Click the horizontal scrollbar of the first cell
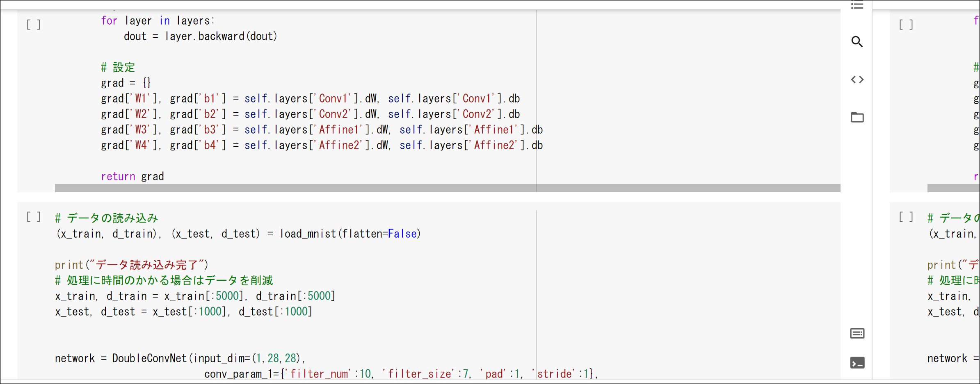 click(x=448, y=188)
